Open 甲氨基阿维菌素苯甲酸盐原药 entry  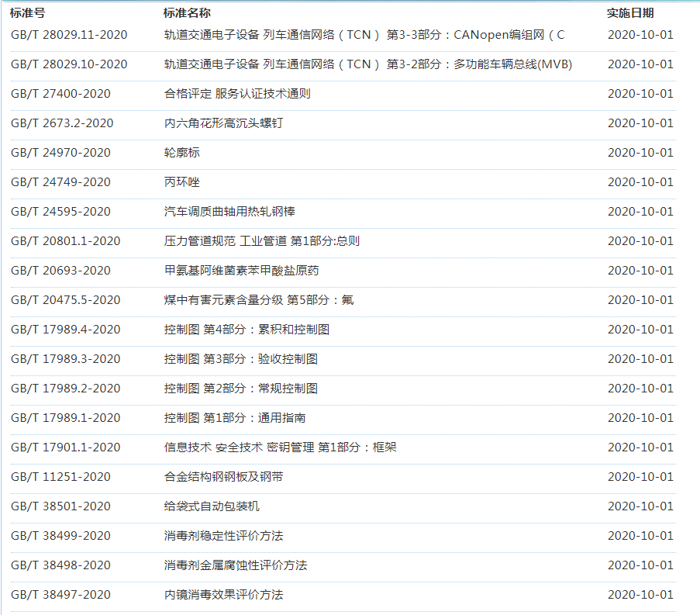(x=241, y=271)
